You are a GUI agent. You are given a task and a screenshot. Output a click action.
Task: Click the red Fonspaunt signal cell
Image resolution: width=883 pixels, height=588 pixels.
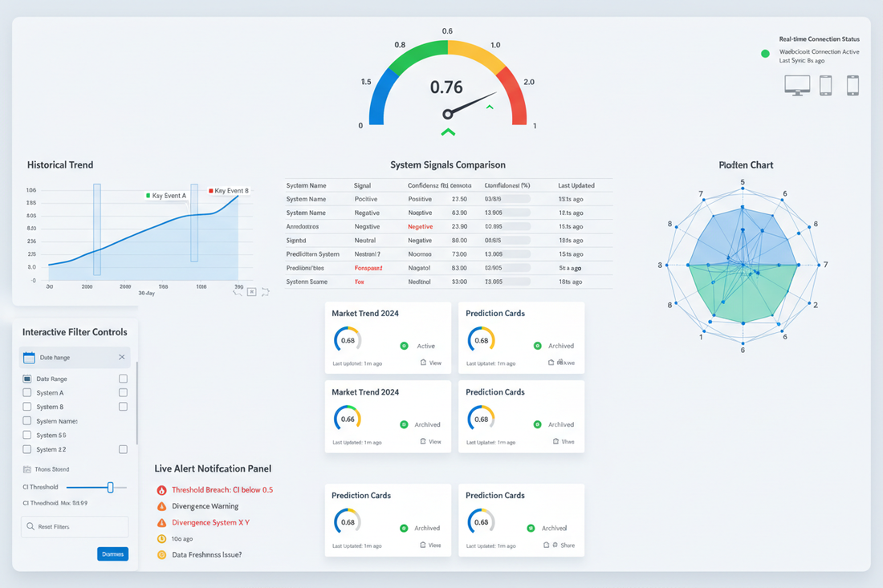(368, 268)
